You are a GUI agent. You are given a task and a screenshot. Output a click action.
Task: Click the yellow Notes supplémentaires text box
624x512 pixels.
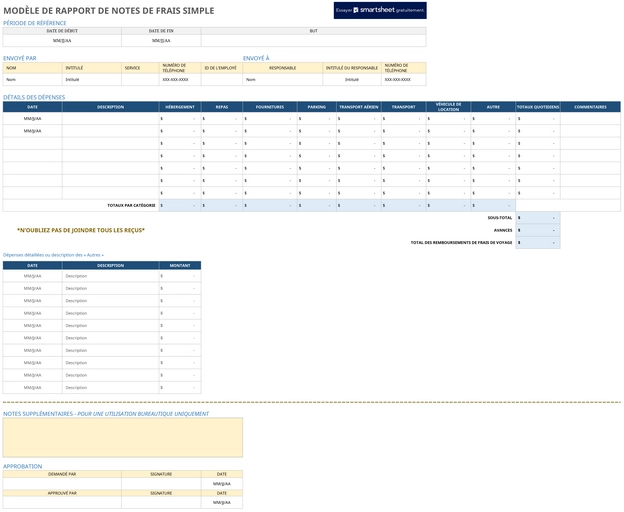[x=123, y=437]
